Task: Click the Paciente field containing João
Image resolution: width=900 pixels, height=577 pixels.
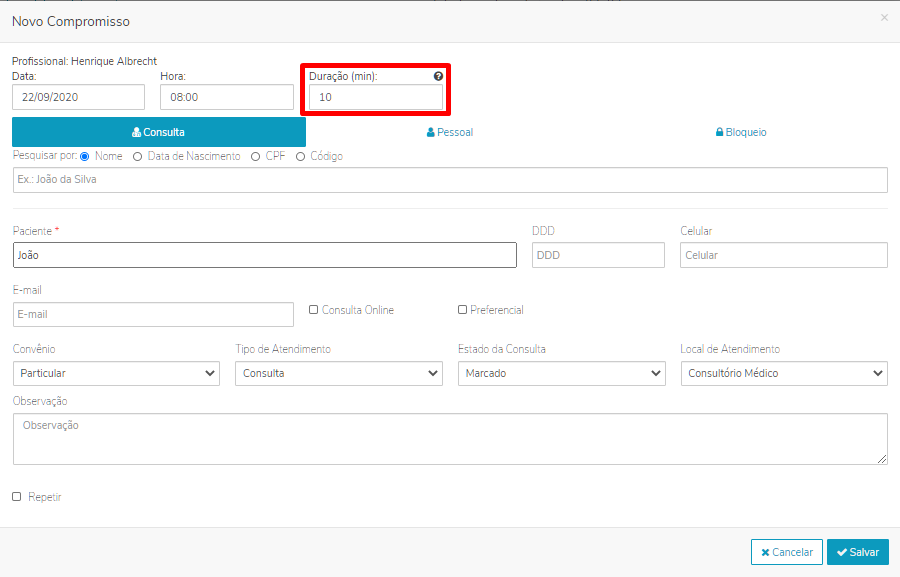Action: pos(265,255)
